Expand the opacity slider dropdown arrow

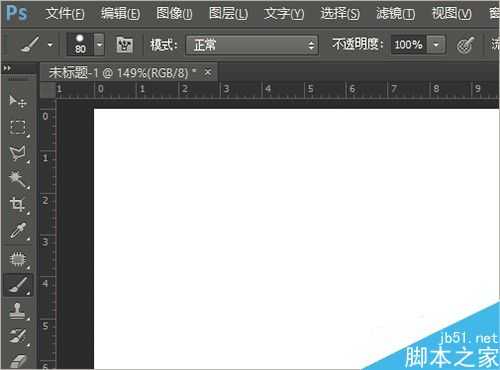click(436, 45)
